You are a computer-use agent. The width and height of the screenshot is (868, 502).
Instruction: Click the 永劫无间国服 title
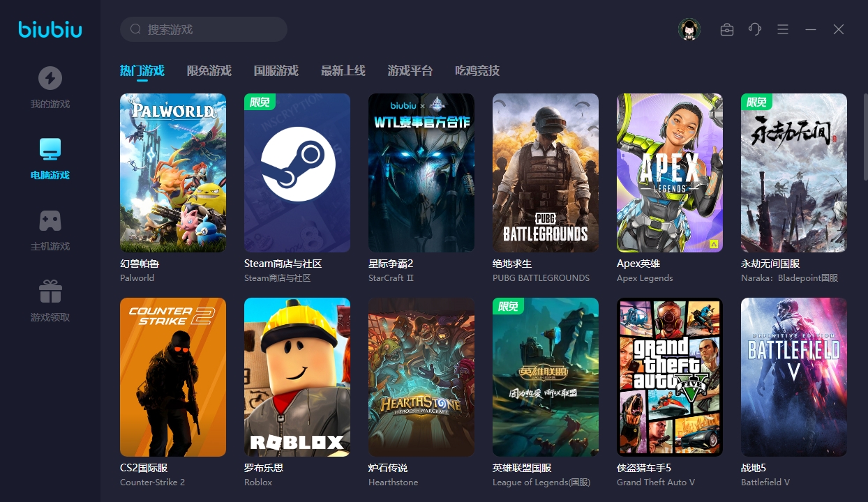tap(770, 264)
